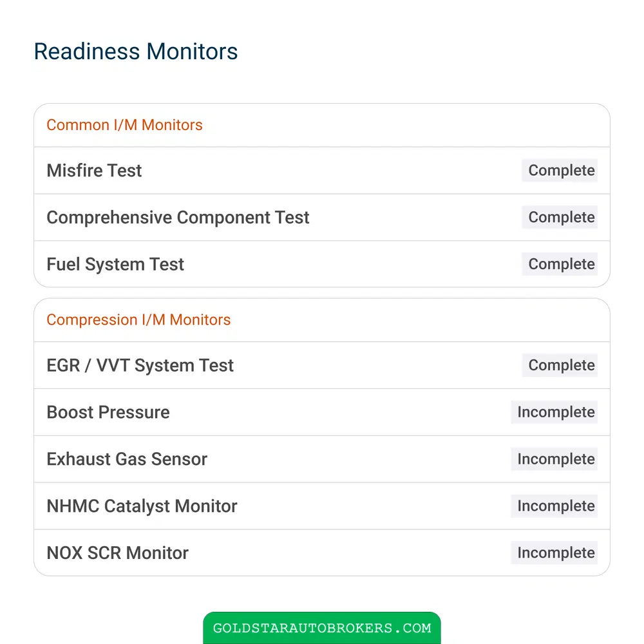Select the Fuel System Test row
Image resolution: width=644 pixels, height=644 pixels.
coord(322,264)
